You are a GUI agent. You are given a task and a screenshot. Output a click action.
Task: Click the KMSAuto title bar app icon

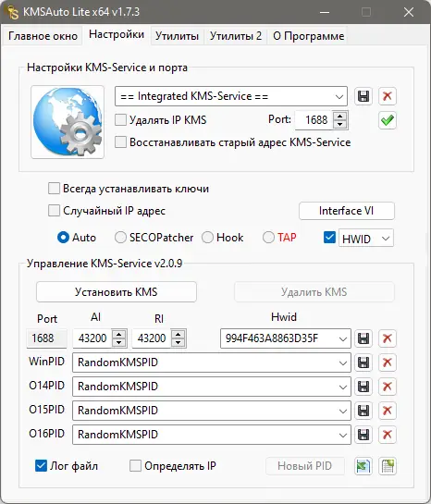click(13, 12)
